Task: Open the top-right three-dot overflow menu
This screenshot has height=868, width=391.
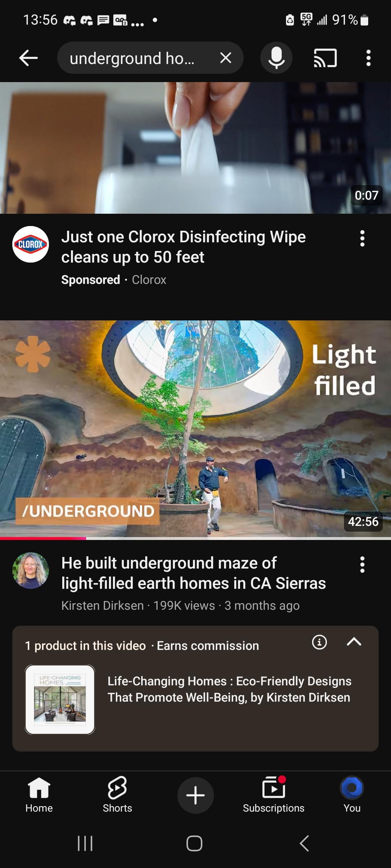Action: coord(368,58)
